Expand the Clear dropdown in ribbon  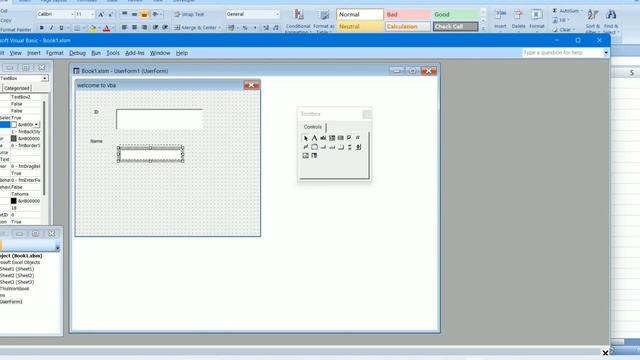tap(573, 30)
